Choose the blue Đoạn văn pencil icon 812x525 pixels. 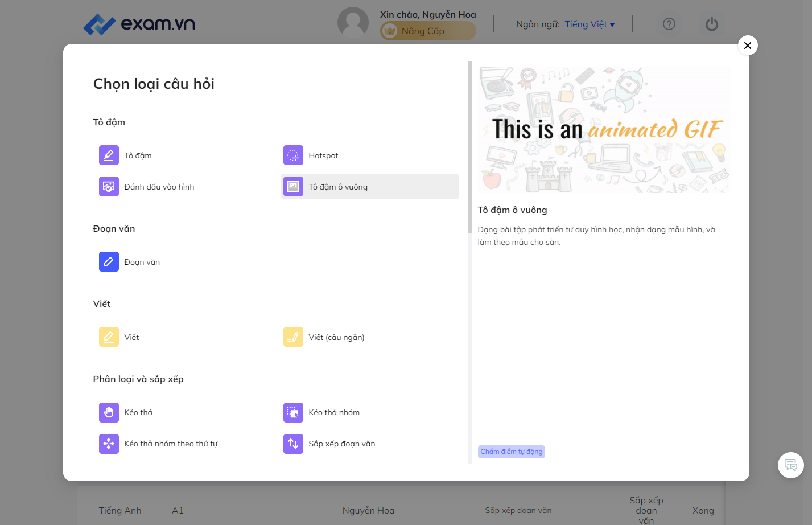[x=109, y=261]
